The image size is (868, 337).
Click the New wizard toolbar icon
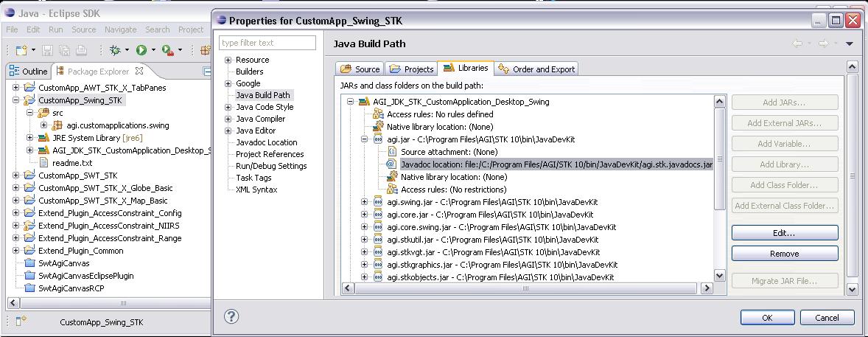click(x=20, y=50)
